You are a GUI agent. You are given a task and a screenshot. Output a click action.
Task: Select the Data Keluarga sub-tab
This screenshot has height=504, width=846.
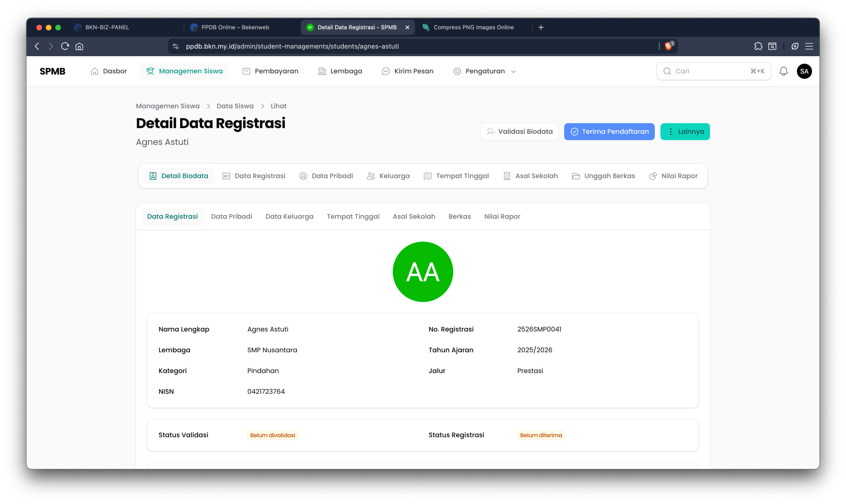289,217
